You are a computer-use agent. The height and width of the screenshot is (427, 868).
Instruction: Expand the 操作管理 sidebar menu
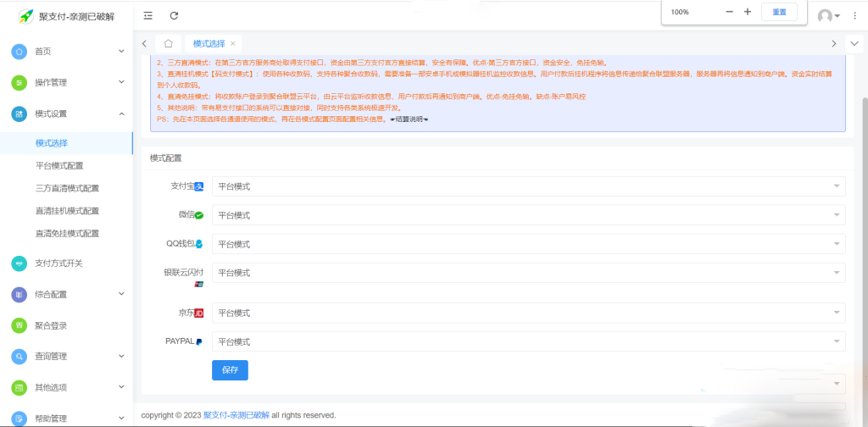(x=66, y=83)
